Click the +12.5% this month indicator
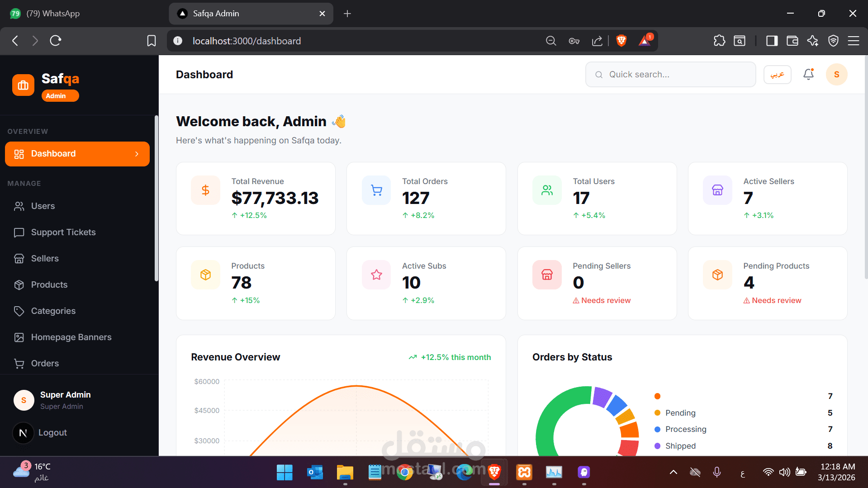Image resolution: width=868 pixels, height=488 pixels. click(450, 357)
